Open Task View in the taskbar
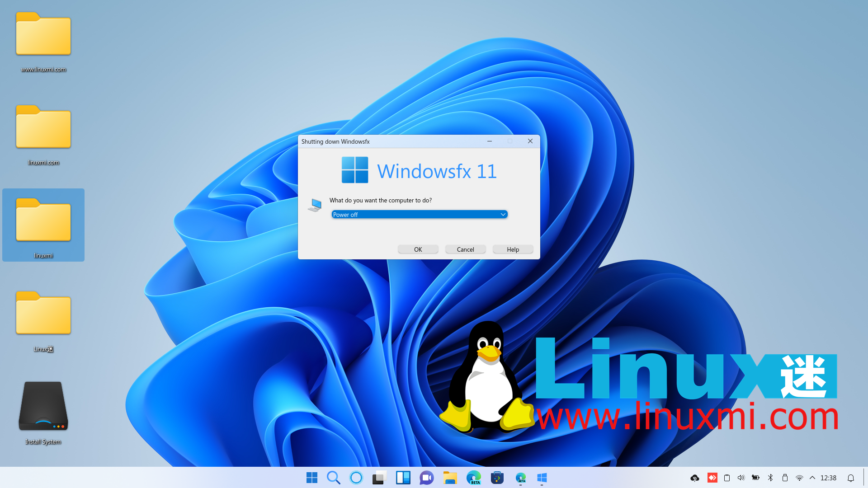Viewport: 868px width, 488px height. tap(379, 478)
